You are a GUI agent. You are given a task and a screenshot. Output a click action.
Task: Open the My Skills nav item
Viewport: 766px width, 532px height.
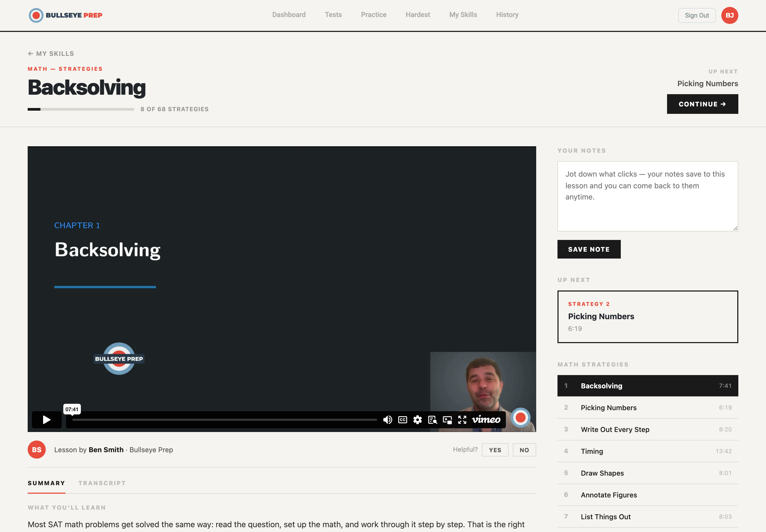[x=463, y=15]
